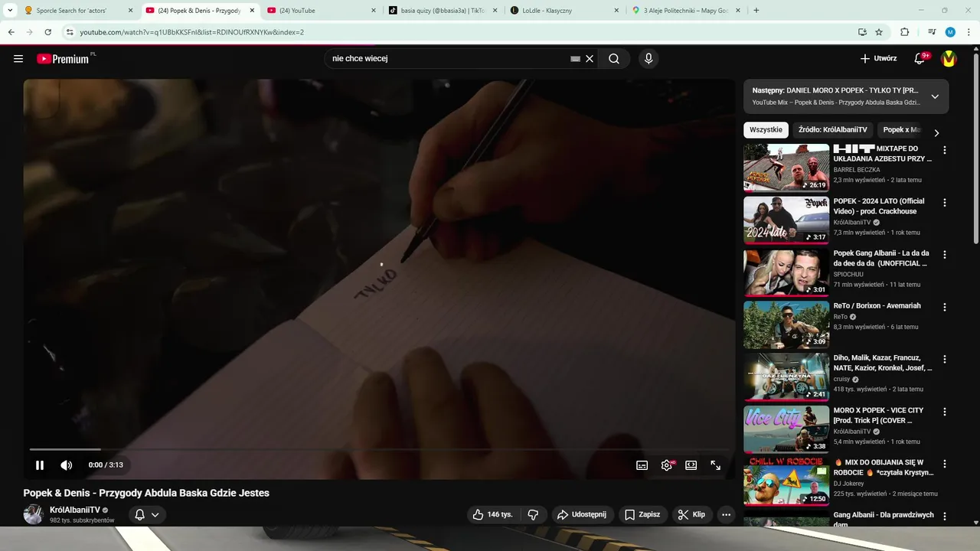Switch to (24) YouTube browser tab
This screenshot has width=980, height=551.
coord(322,11)
